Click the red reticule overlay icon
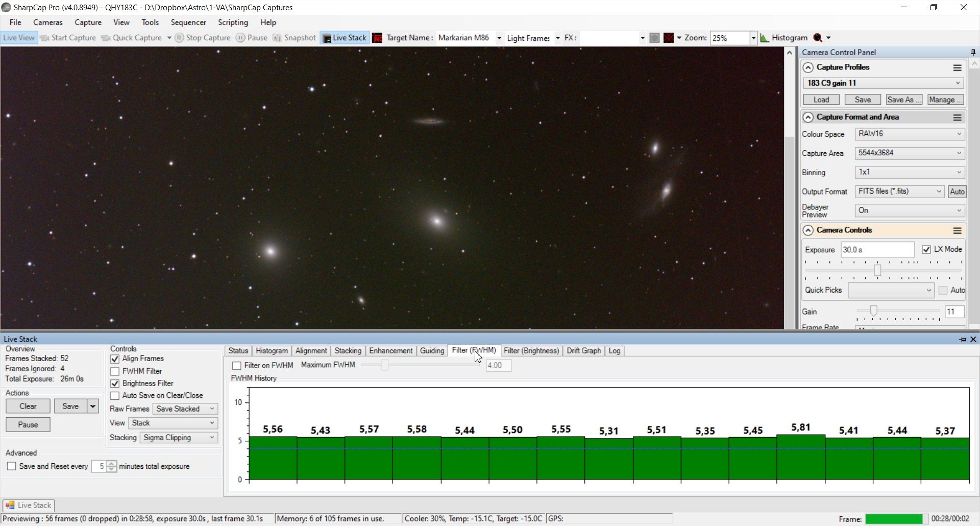 (668, 38)
